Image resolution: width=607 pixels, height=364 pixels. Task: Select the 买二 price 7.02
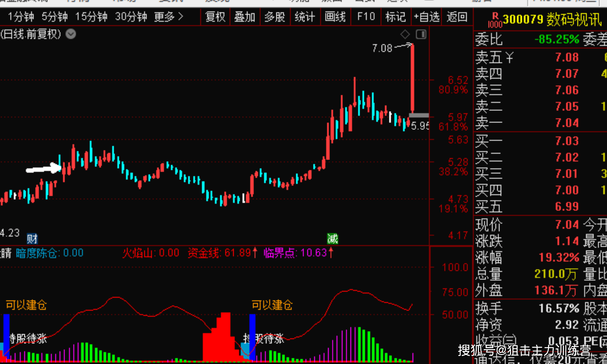(567, 157)
